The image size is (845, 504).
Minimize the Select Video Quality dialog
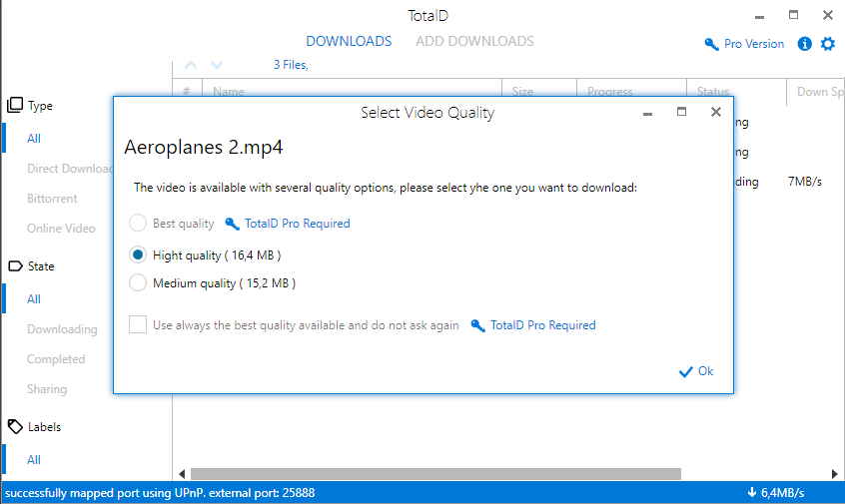[x=648, y=114]
